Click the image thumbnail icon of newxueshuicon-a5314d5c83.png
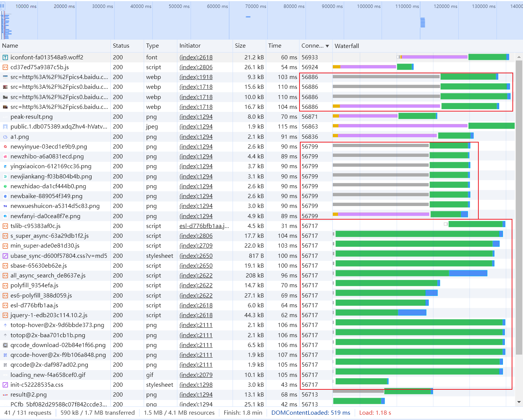The height and width of the screenshot is (420, 523). [5, 206]
